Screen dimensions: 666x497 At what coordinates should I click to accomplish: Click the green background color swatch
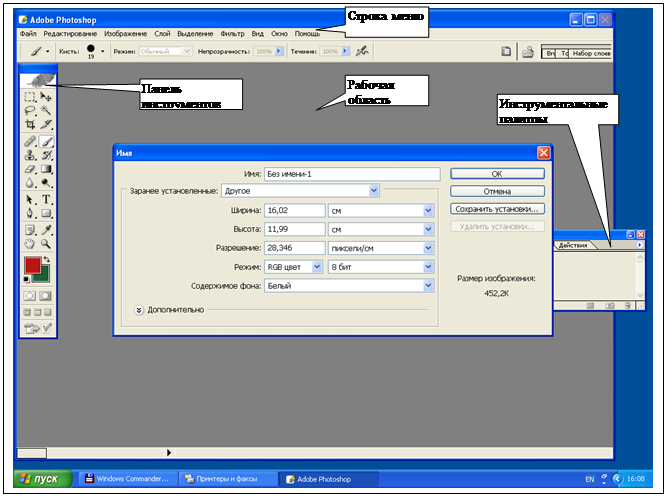[x=45, y=276]
